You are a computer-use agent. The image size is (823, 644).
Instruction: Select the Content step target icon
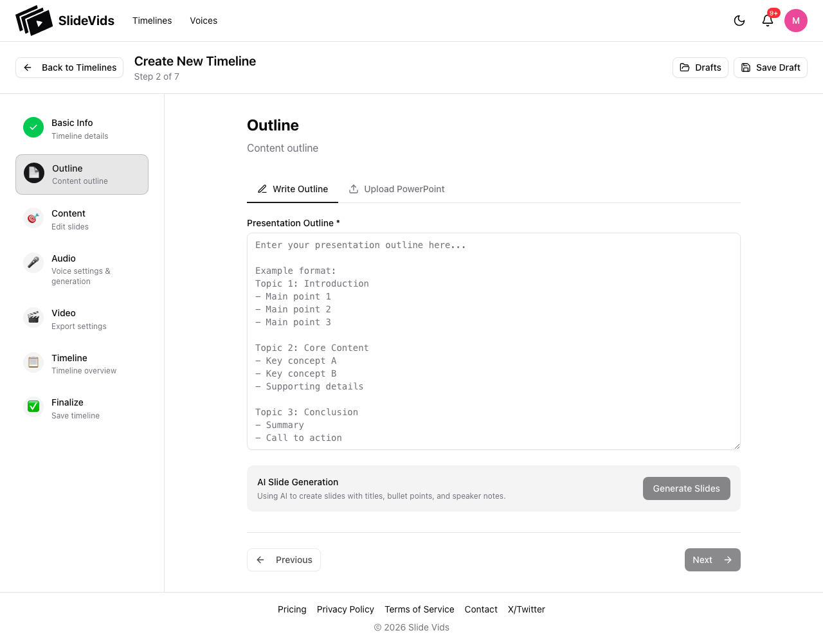[33, 217]
